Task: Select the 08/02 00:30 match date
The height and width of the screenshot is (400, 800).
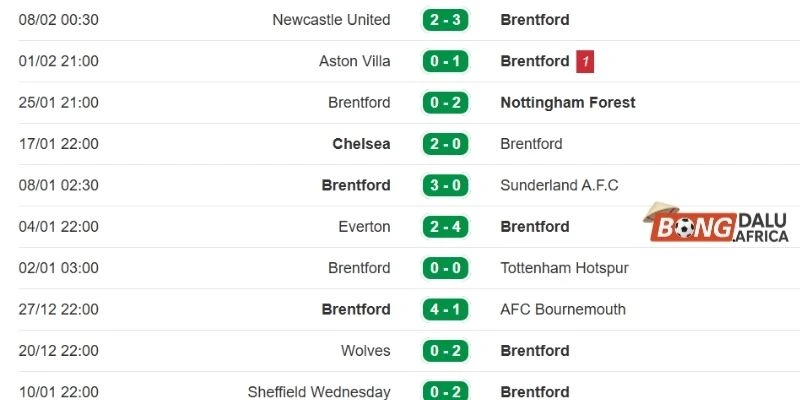Action: [59, 20]
